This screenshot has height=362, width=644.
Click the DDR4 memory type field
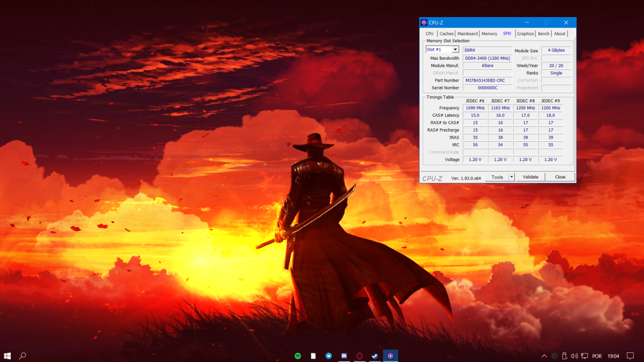pos(487,50)
